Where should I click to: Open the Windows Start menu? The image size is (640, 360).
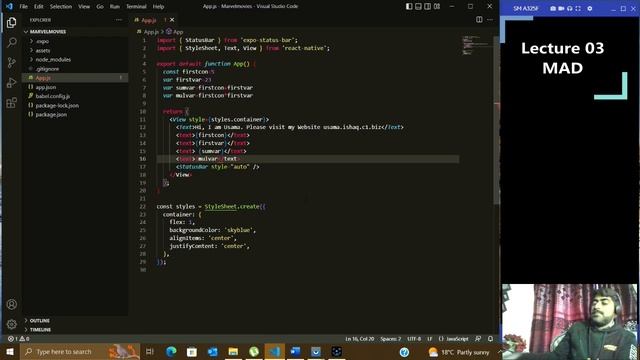click(10, 351)
